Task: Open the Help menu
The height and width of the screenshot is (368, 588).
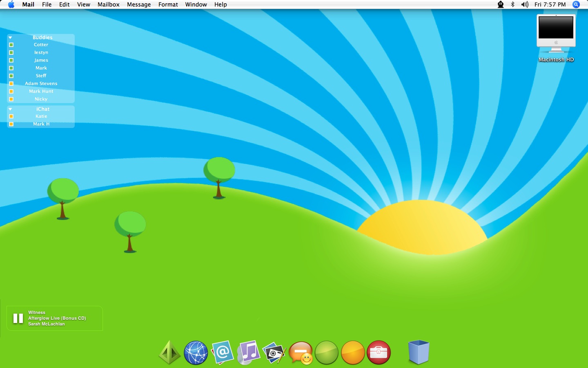Action: pyautogui.click(x=220, y=4)
